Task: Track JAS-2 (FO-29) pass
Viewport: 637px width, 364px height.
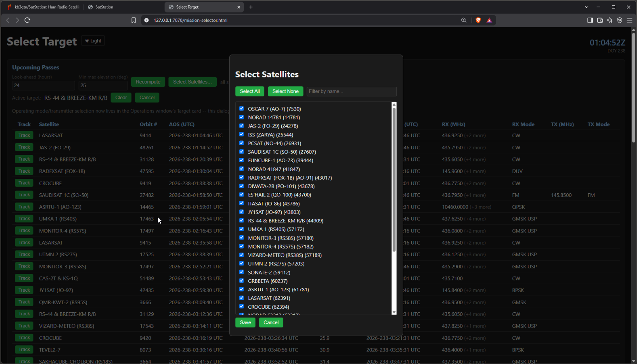Action: (24, 147)
